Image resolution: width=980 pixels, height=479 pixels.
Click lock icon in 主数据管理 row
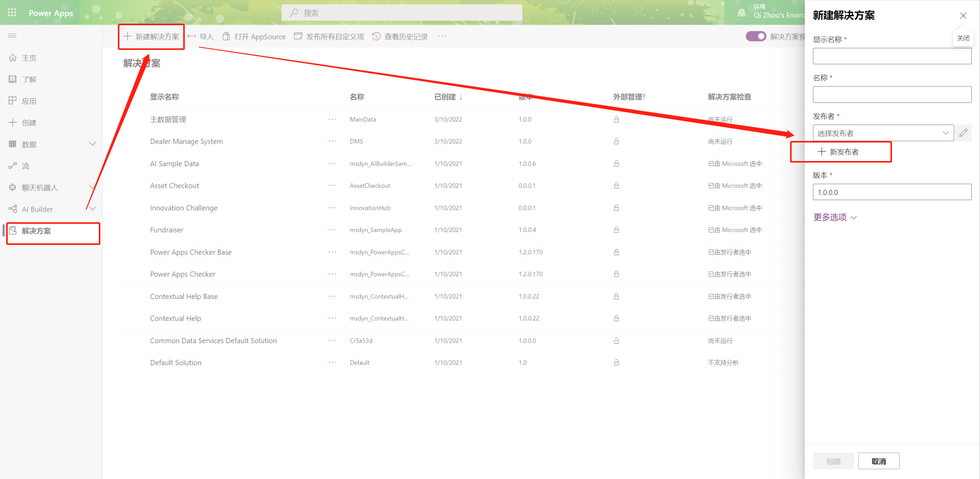[616, 119]
